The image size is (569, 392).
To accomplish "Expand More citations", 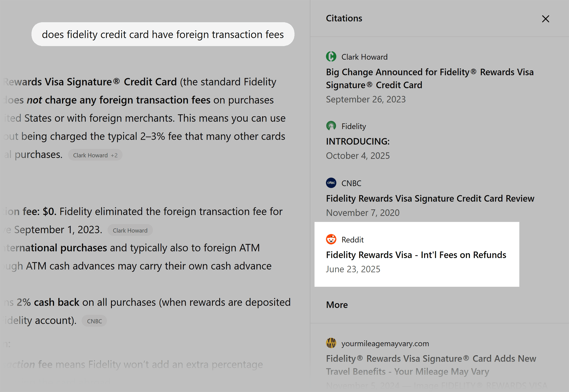I will (x=337, y=305).
